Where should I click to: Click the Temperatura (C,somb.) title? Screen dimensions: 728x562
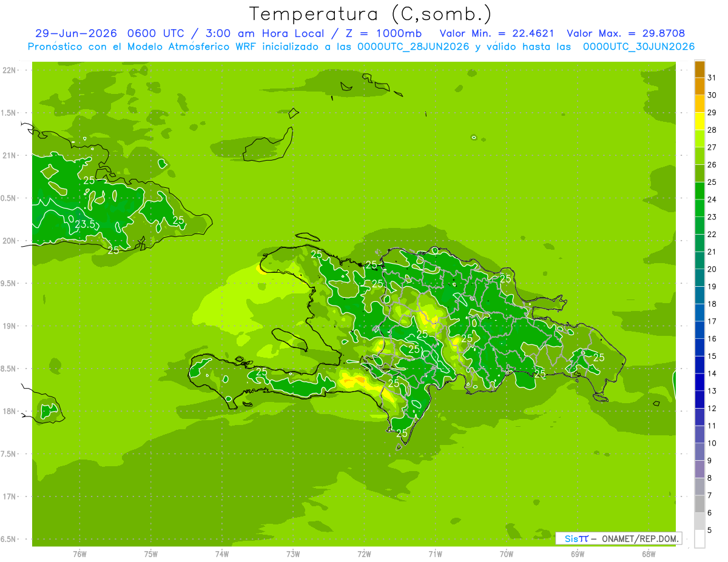[371, 14]
